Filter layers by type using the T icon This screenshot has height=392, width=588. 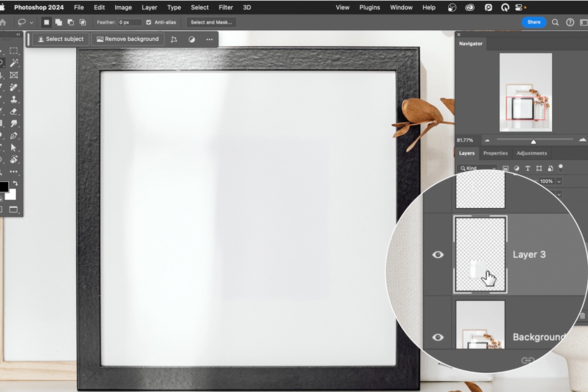click(x=527, y=169)
